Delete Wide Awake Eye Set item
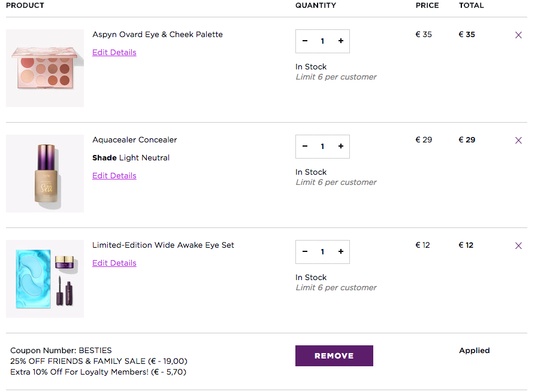The height and width of the screenshot is (392, 559). tap(518, 246)
